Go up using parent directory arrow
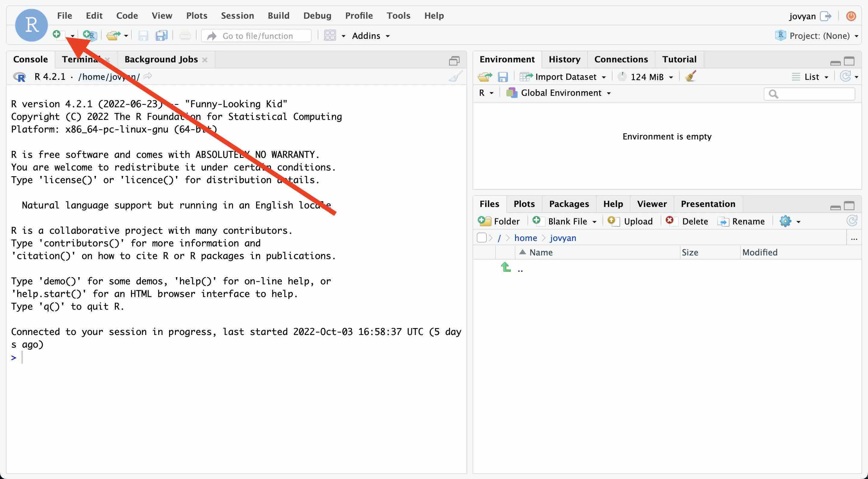 (506, 268)
